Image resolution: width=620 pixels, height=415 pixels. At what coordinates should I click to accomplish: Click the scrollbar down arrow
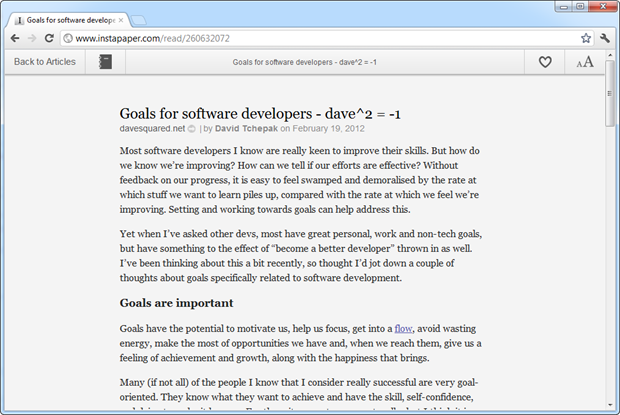click(610, 405)
